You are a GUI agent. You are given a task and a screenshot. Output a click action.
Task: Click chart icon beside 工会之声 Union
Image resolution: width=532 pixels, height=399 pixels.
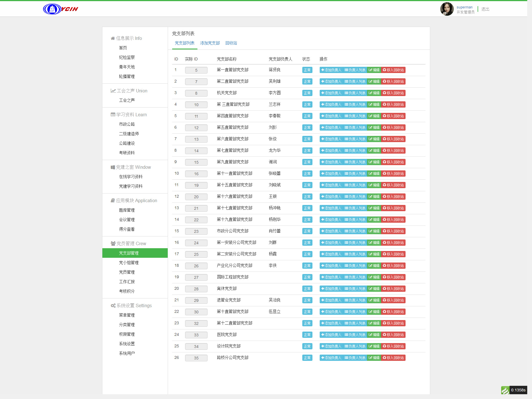point(113,91)
